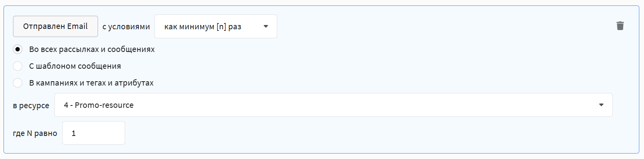Select the "Во всех рассылках и сообщениях" radio button
644x159 pixels.
18,49
